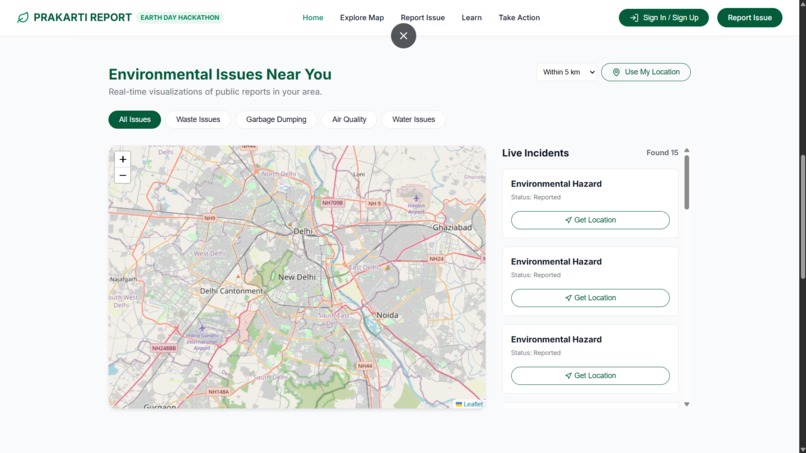Open the Take Action nav item

point(519,17)
